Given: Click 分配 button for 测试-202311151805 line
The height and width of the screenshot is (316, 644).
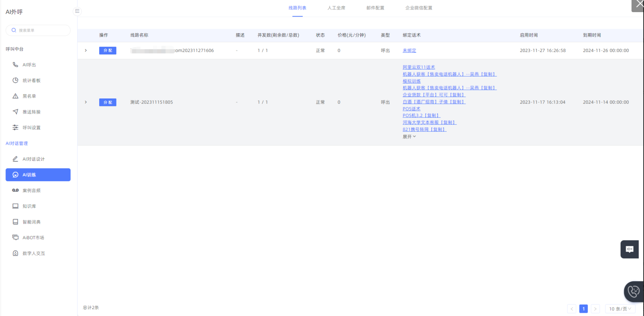Looking at the screenshot, I should click(x=108, y=102).
